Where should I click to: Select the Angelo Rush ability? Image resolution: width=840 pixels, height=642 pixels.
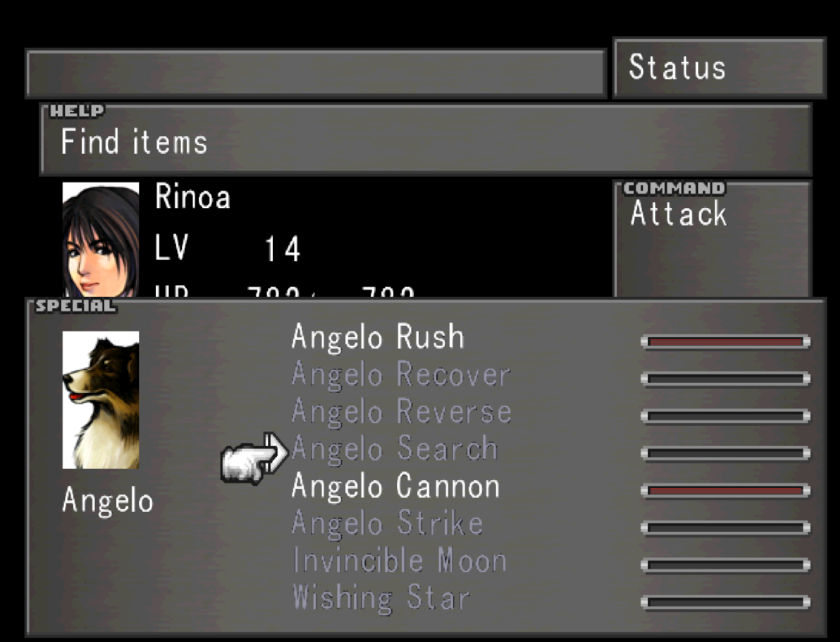(x=378, y=337)
